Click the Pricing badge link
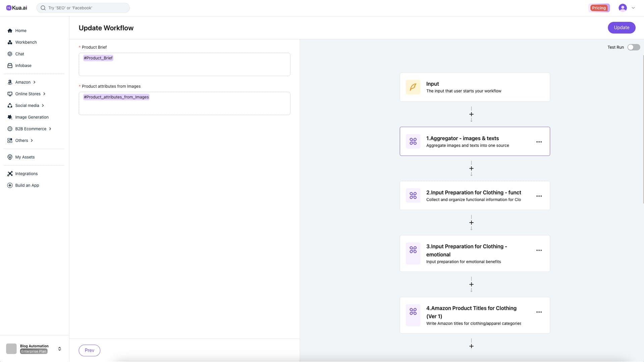 pos(599,8)
